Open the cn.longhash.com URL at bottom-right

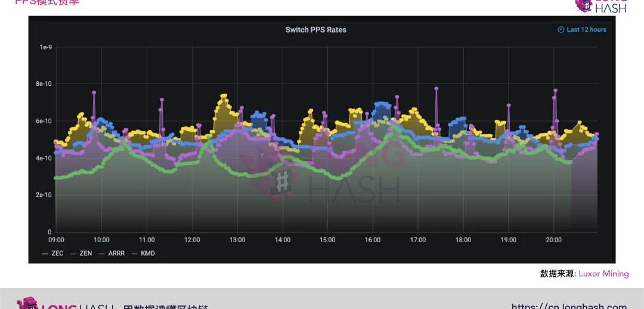click(x=569, y=305)
